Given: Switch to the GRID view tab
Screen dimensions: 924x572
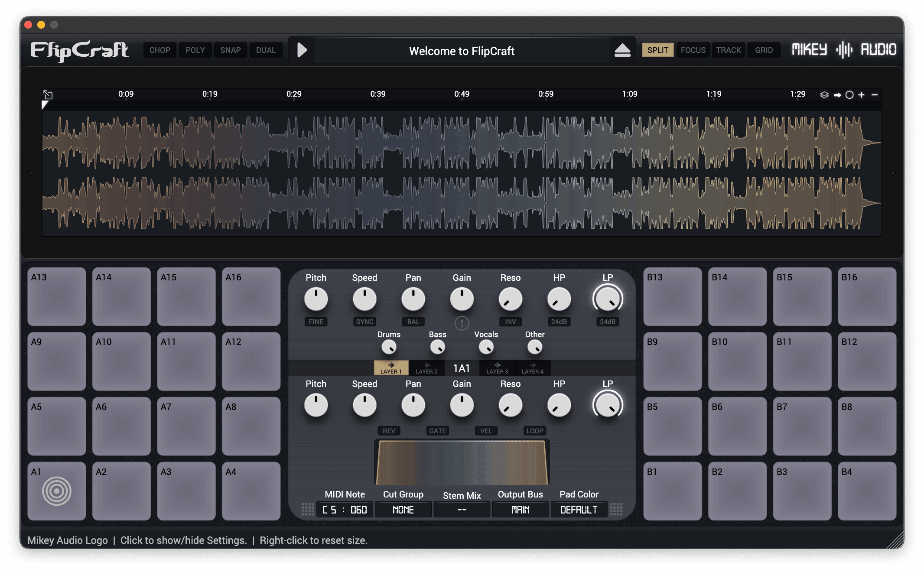Looking at the screenshot, I should 764,50.
